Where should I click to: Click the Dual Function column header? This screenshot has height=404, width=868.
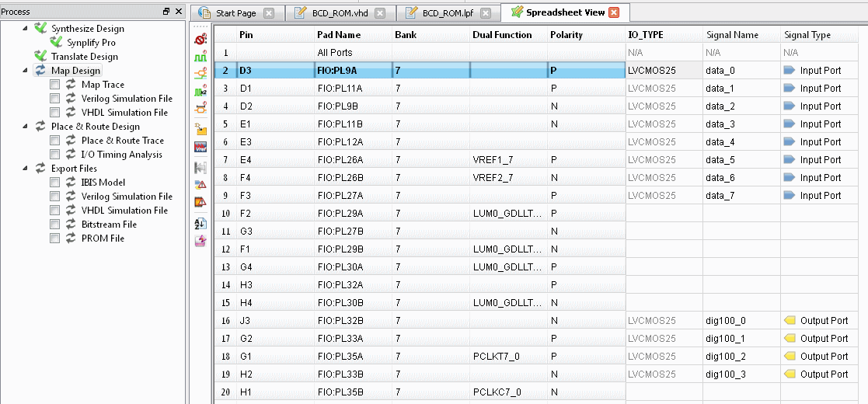click(509, 35)
